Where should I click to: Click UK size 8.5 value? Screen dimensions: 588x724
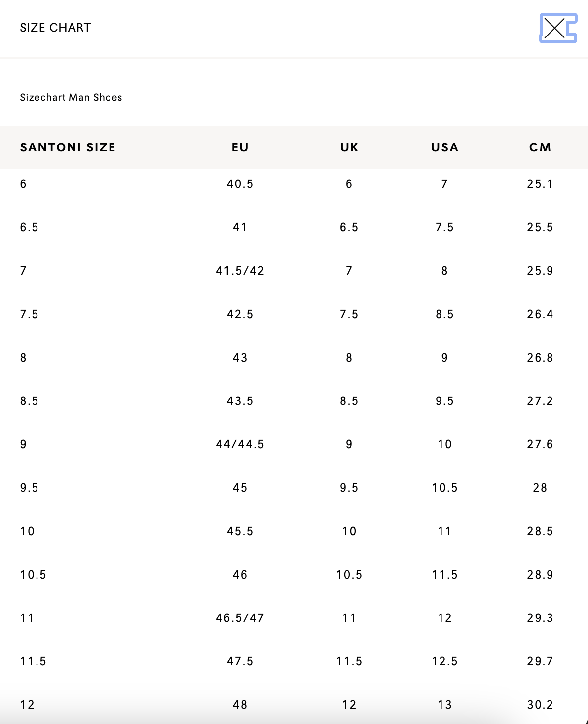[x=349, y=401]
